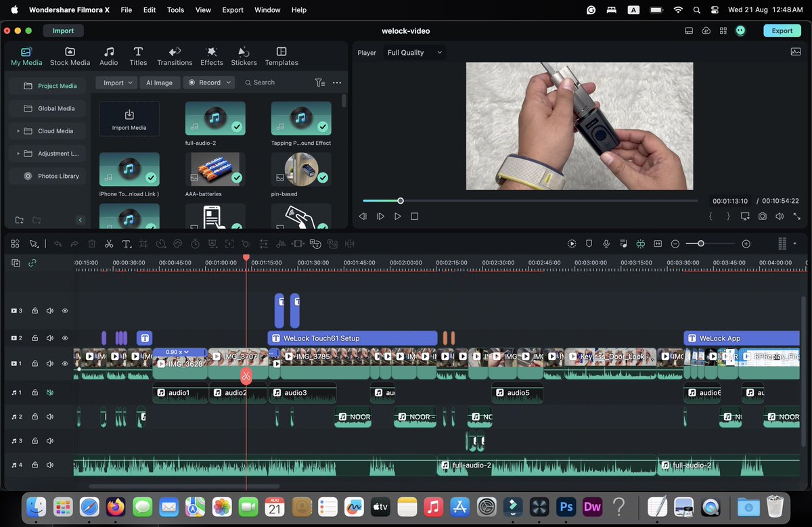812x527 pixels.
Task: Toggle visibility eye on video track 2
Action: coord(66,338)
